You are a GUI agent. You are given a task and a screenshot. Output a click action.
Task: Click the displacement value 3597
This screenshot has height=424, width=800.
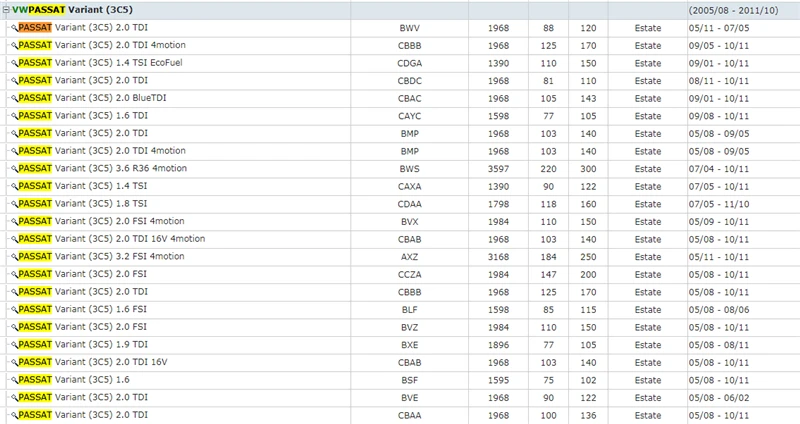(x=498, y=169)
